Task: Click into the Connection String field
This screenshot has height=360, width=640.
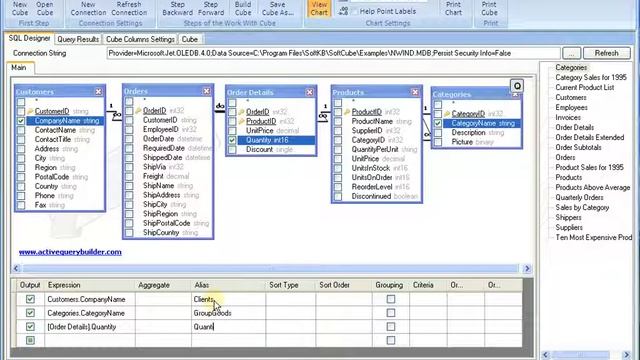Action: pyautogui.click(x=333, y=53)
